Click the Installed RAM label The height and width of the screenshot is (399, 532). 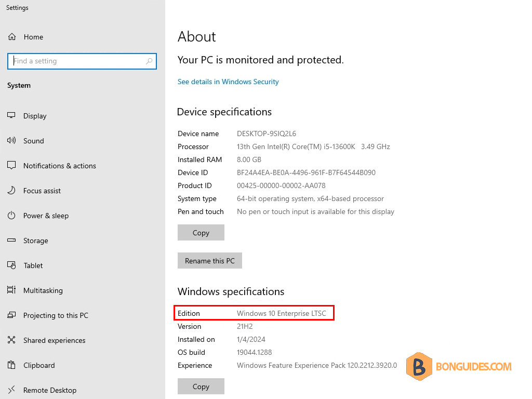coord(199,159)
